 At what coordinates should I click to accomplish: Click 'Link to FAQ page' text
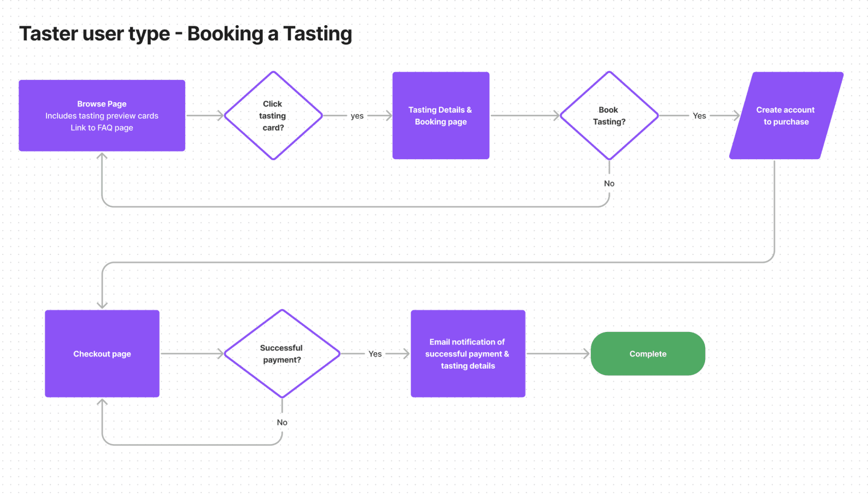[102, 128]
